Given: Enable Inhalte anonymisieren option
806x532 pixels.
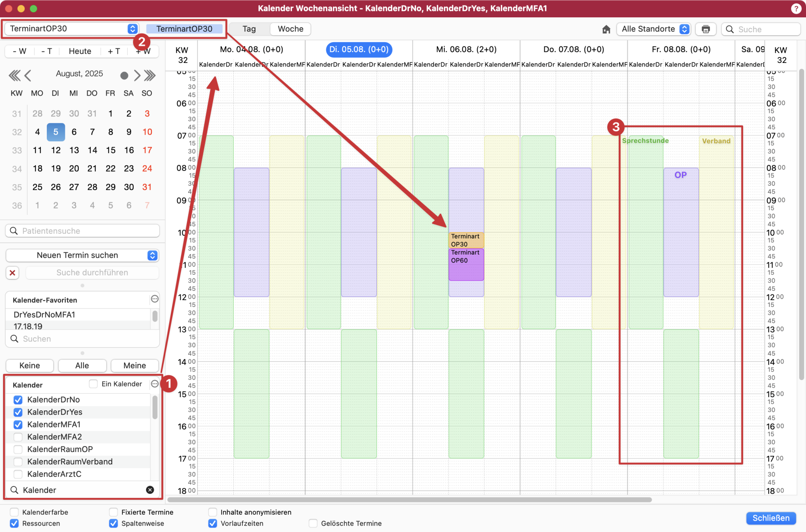Looking at the screenshot, I should (213, 512).
